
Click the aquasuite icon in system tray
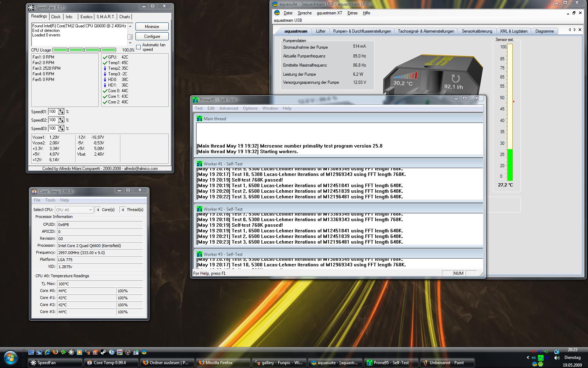534,364
